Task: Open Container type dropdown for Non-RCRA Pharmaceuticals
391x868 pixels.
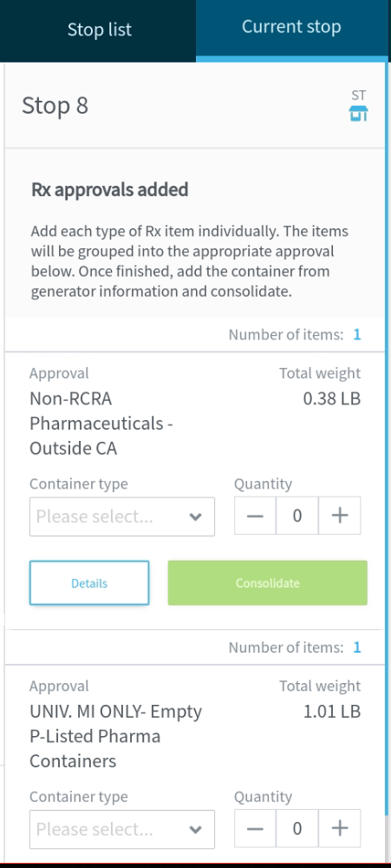Action: (122, 516)
